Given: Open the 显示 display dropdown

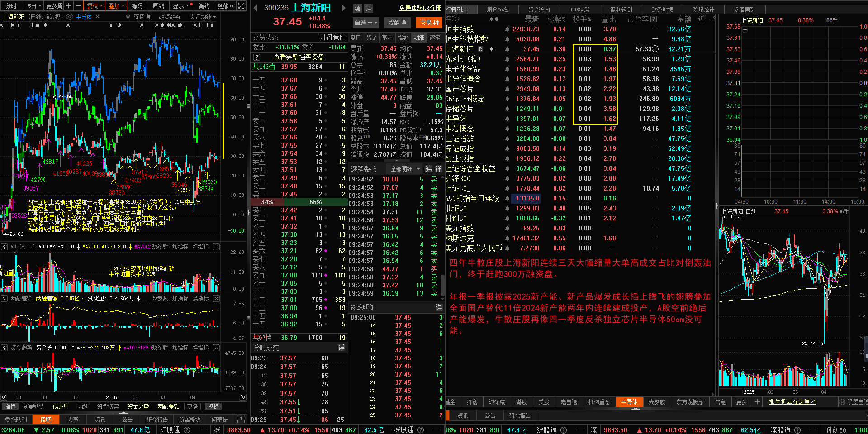Looking at the screenshot, I should (180, 6).
